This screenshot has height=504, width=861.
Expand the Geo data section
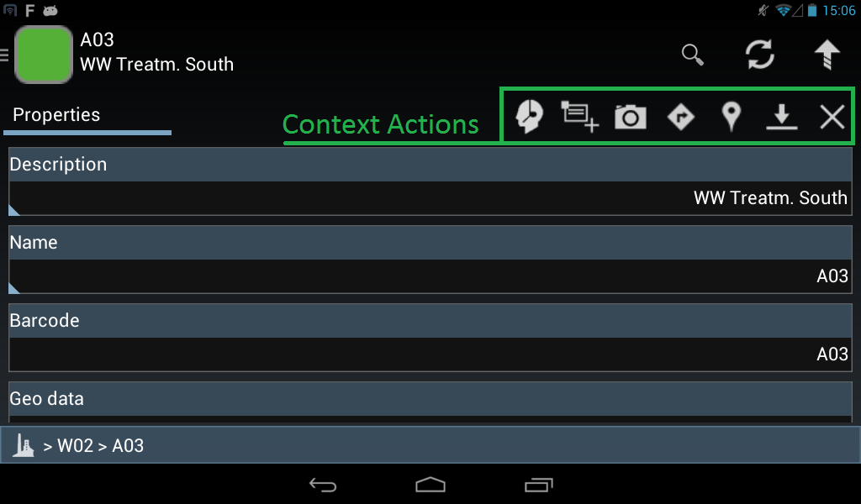(x=430, y=399)
